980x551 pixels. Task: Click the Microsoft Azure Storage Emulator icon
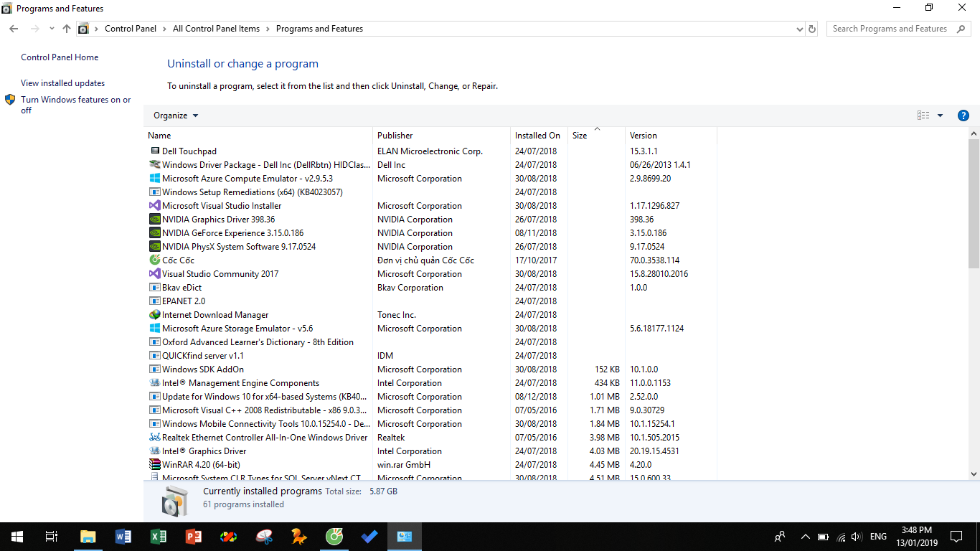coord(154,329)
